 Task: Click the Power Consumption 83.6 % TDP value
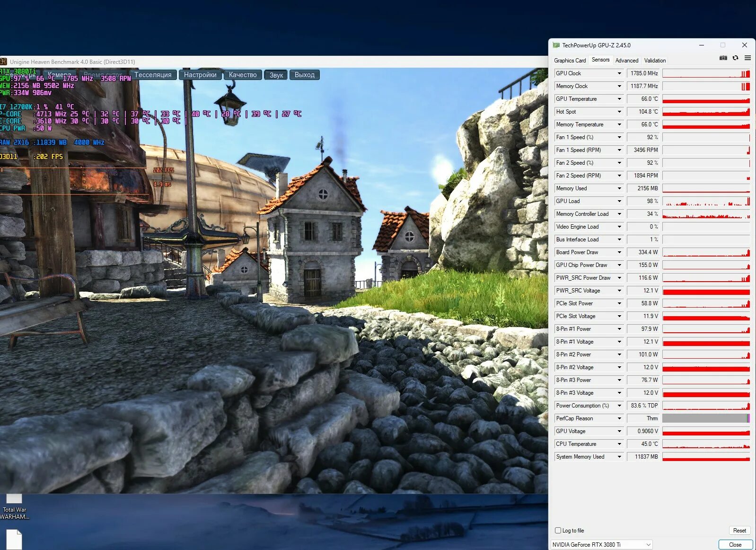point(643,406)
